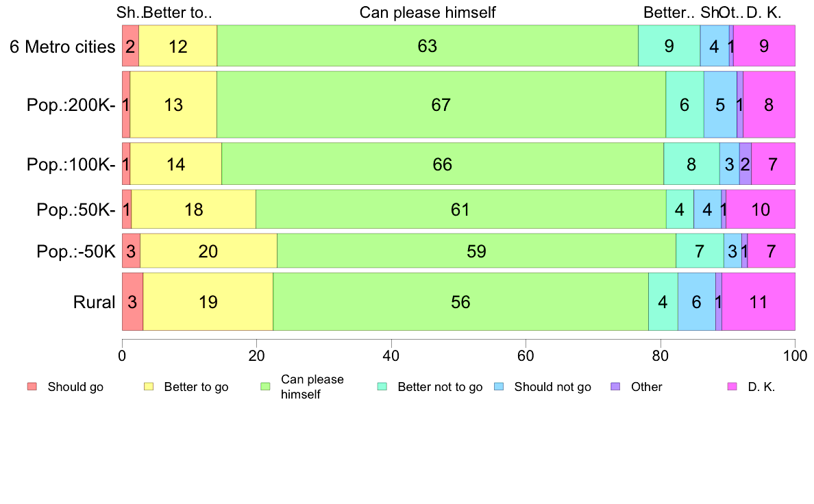Click the green 67 segment in Pop.:200K- row

[441, 105]
